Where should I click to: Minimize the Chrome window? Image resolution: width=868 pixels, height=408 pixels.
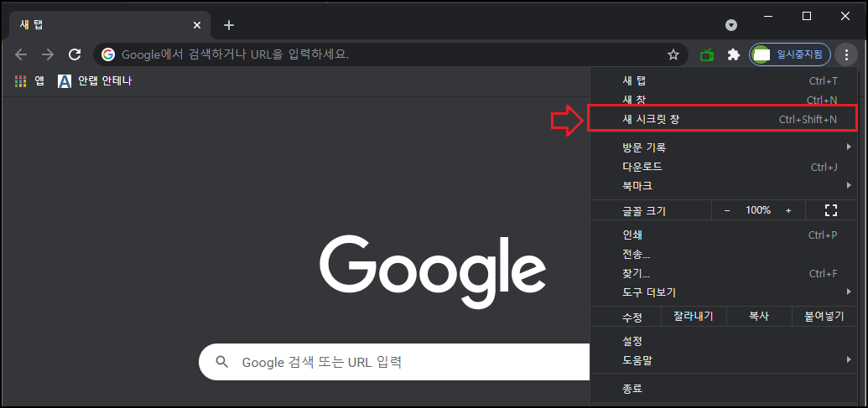769,17
